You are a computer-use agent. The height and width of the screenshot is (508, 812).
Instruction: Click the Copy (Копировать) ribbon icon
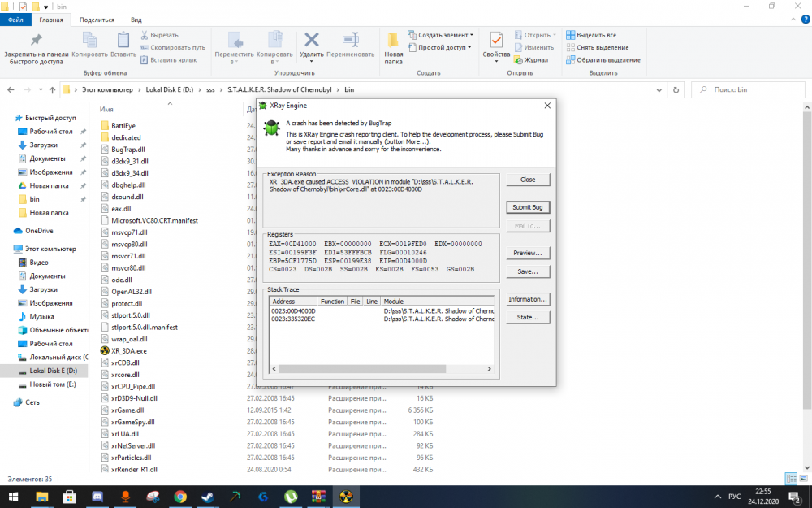pos(89,41)
